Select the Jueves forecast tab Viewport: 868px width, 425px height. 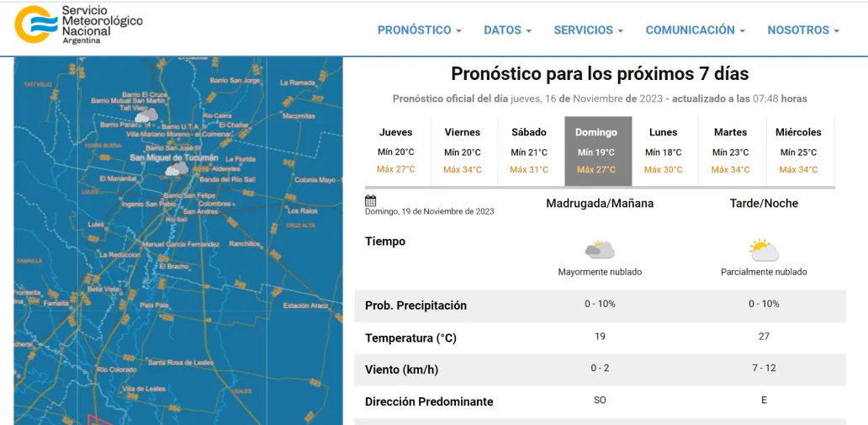click(396, 151)
